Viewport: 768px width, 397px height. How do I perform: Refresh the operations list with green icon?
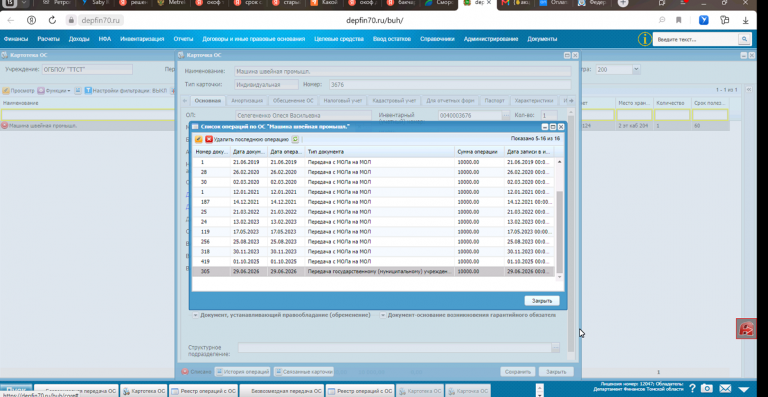[295, 140]
